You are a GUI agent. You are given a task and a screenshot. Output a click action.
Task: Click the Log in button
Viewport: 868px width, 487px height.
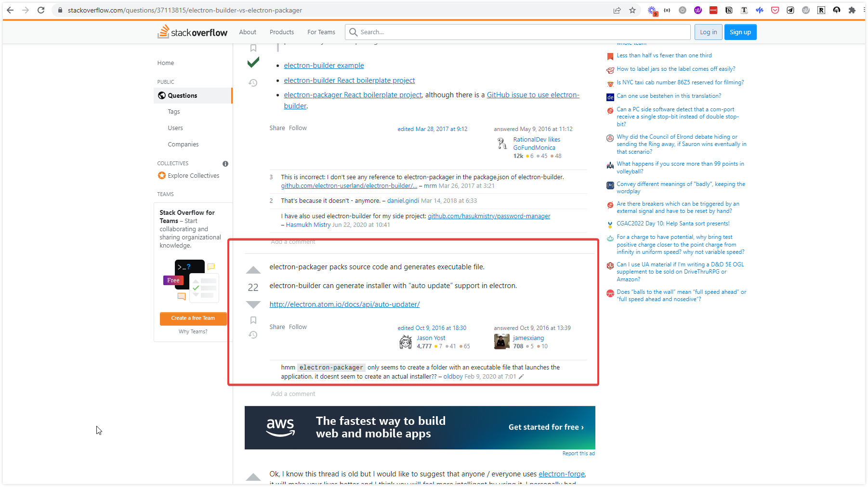[x=709, y=32]
